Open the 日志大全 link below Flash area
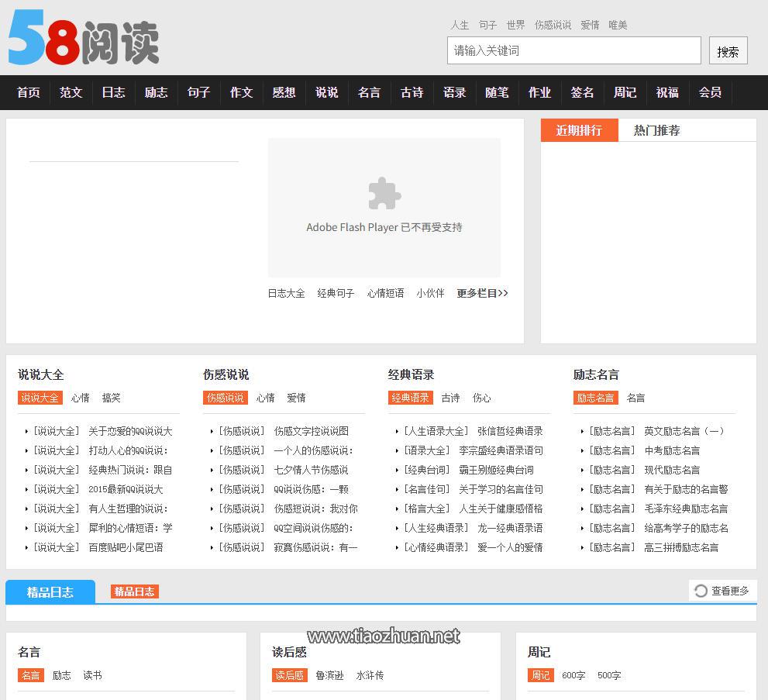The image size is (768, 700). tap(286, 293)
